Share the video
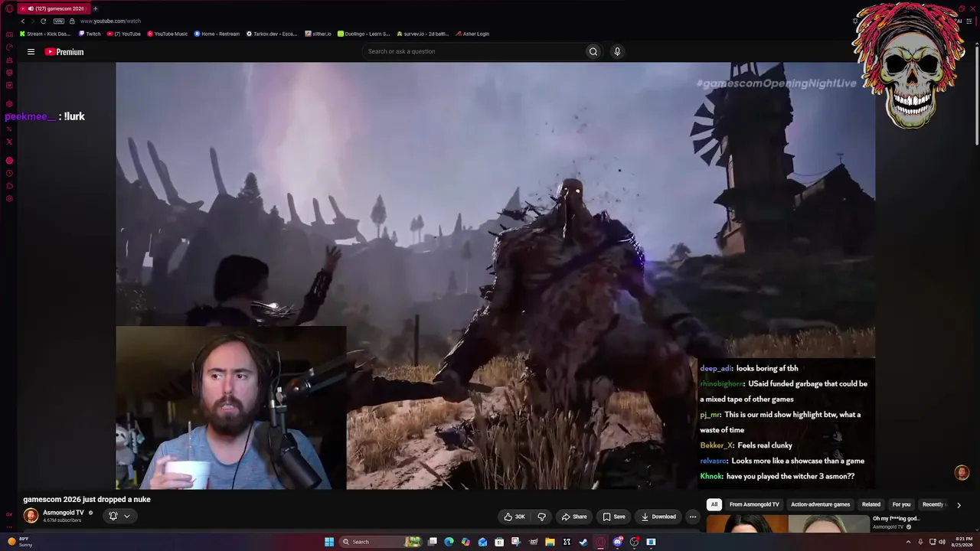 pos(574,517)
